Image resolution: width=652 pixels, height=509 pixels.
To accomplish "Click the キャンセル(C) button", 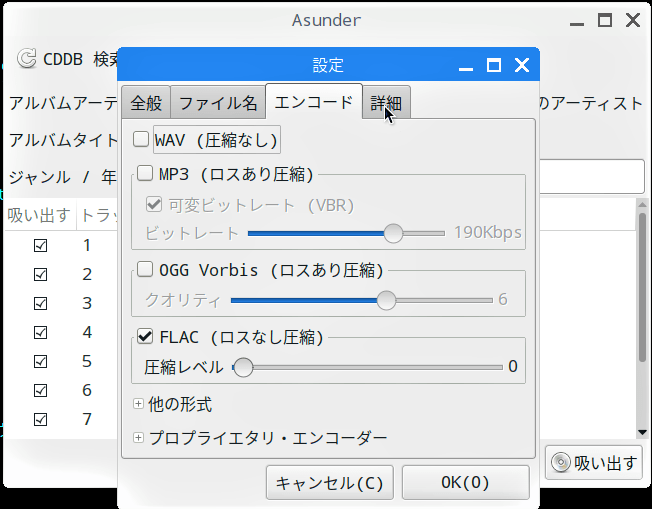I will click(x=330, y=482).
